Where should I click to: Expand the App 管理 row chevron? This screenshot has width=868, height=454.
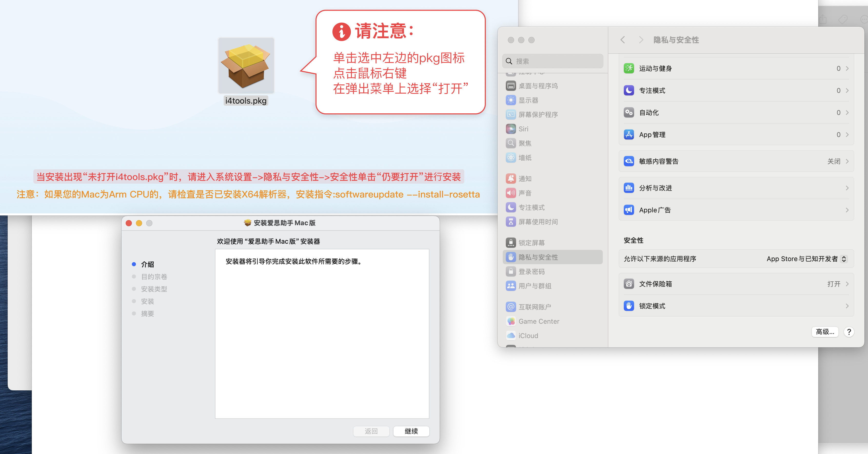click(847, 135)
